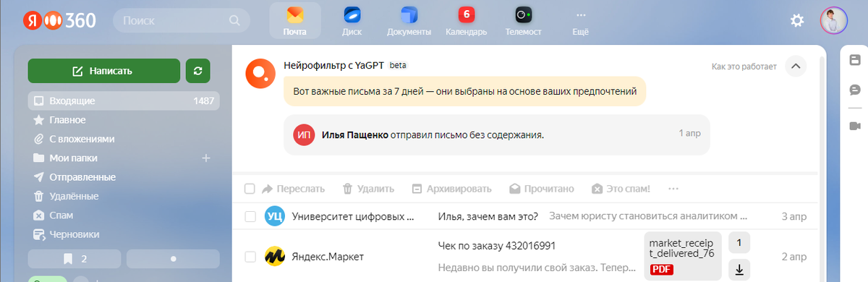Viewport: 868px width, 282px height.
Task: Click the УЦ sender avatar
Action: (x=275, y=216)
